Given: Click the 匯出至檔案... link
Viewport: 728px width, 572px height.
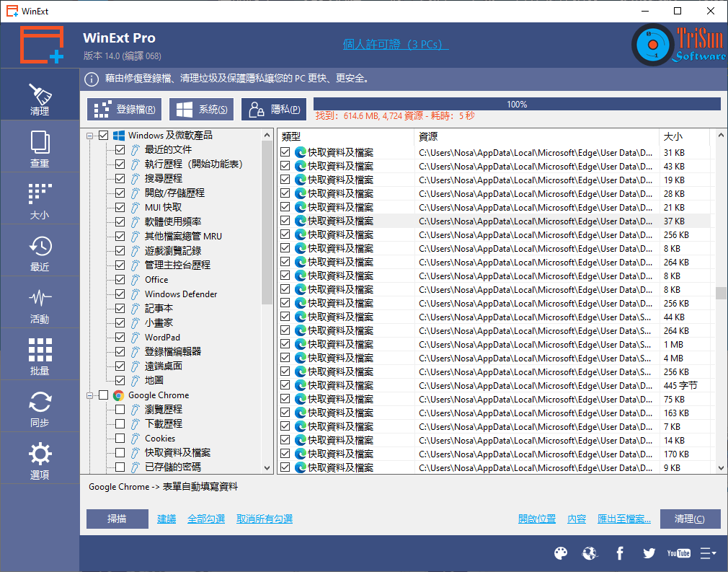Looking at the screenshot, I should click(624, 519).
